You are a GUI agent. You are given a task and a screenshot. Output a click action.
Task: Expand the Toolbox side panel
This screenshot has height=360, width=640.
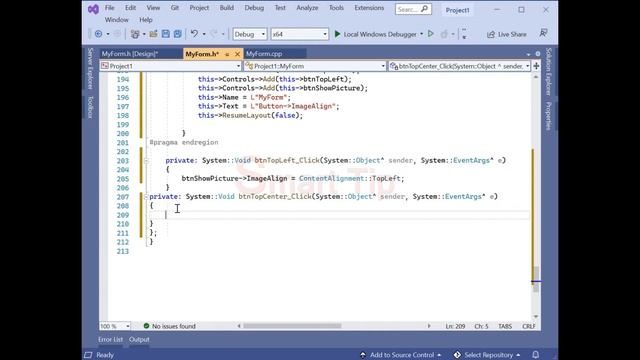(91, 107)
